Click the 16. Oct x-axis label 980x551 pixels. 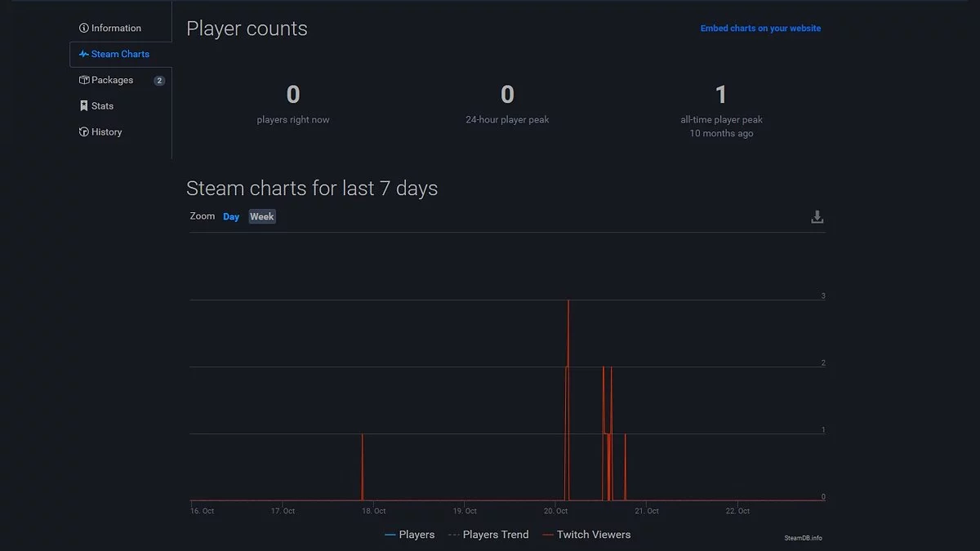(x=202, y=511)
